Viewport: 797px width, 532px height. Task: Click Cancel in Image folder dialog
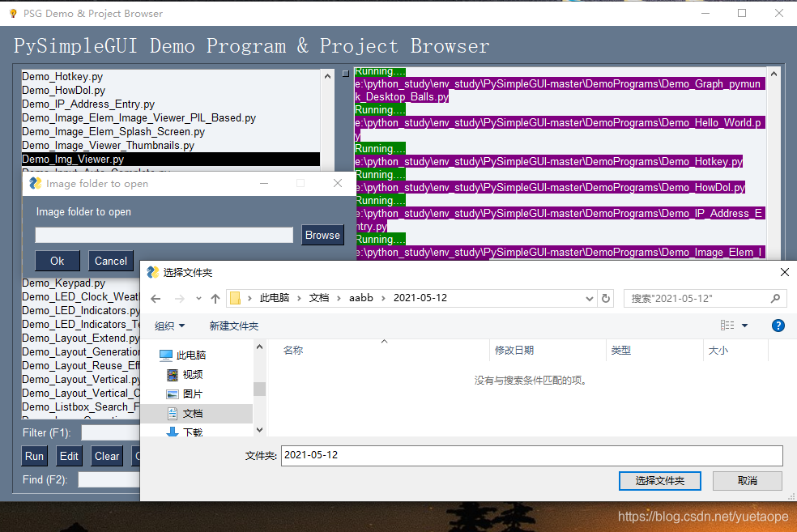(x=111, y=262)
